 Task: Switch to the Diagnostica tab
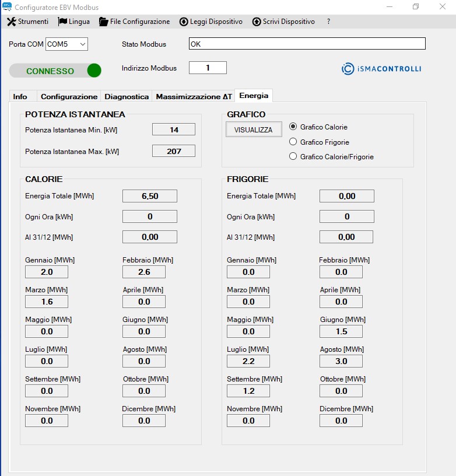127,96
